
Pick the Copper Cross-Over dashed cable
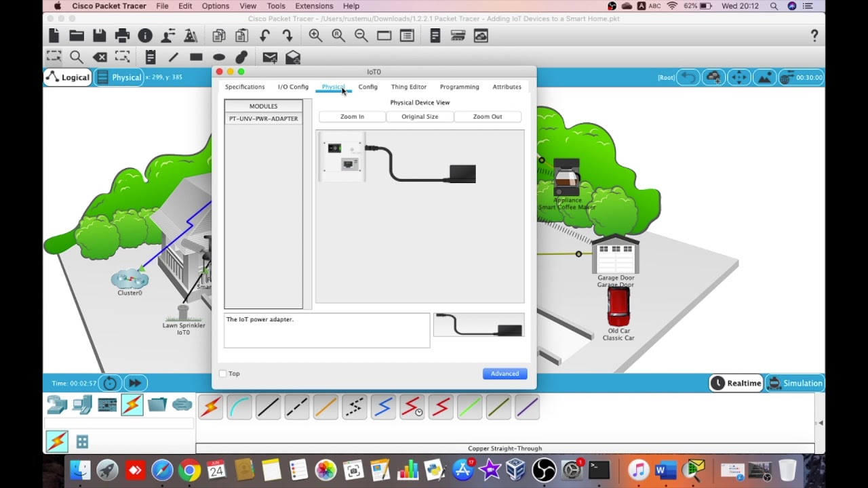[x=297, y=407]
